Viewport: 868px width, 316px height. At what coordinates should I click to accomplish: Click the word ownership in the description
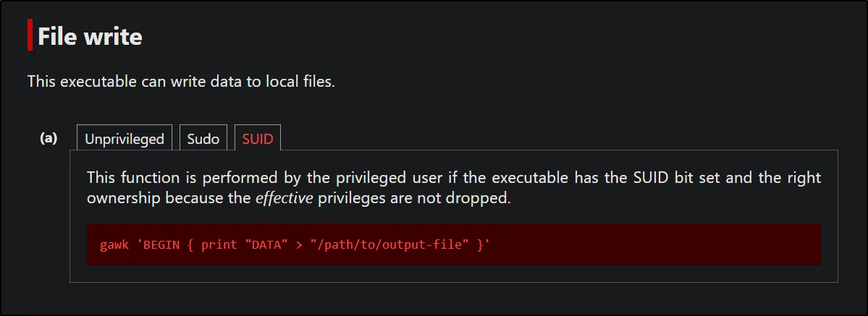click(124, 198)
